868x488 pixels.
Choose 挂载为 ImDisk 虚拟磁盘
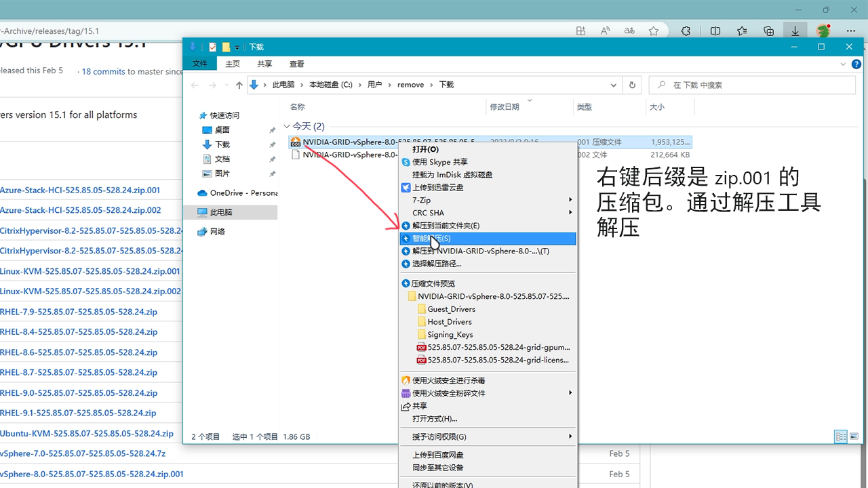pyautogui.click(x=488, y=175)
